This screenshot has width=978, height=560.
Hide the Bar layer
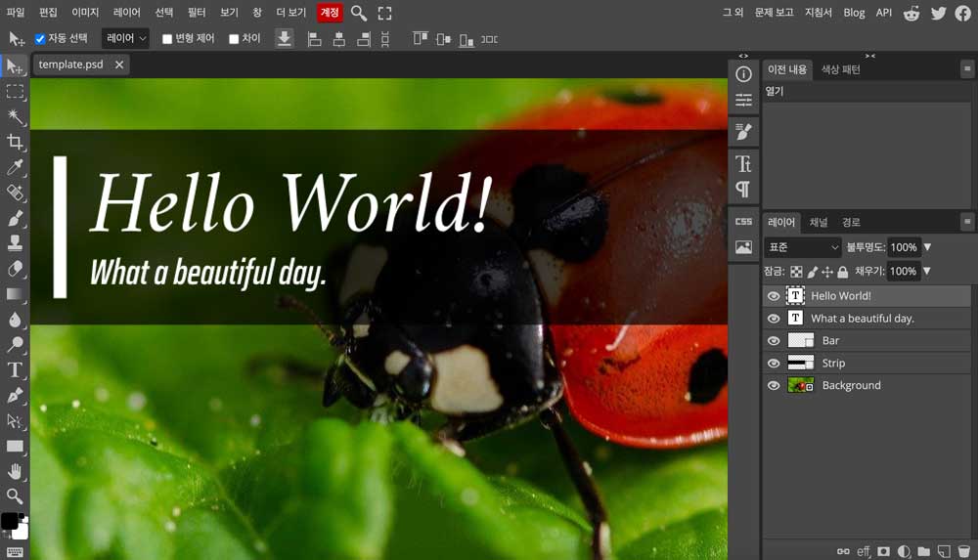[774, 341]
